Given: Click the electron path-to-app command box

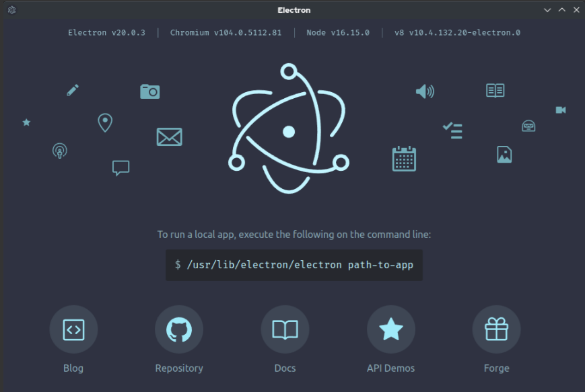Looking at the screenshot, I should point(294,265).
